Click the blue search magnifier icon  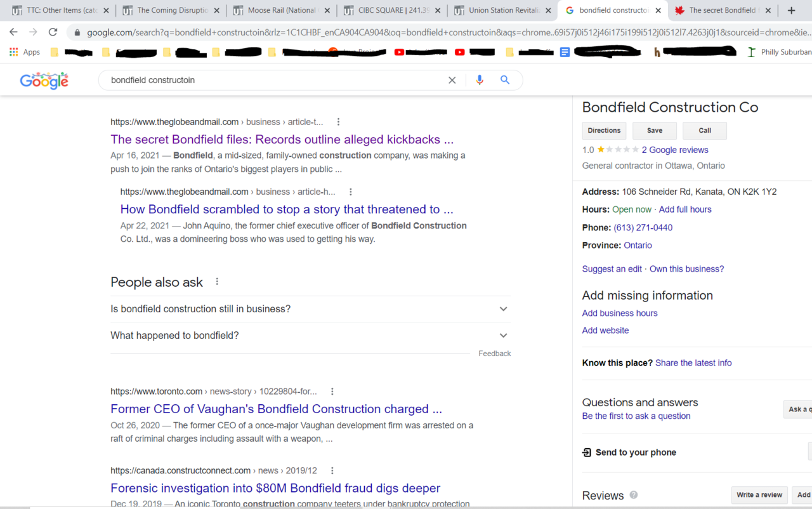point(505,80)
